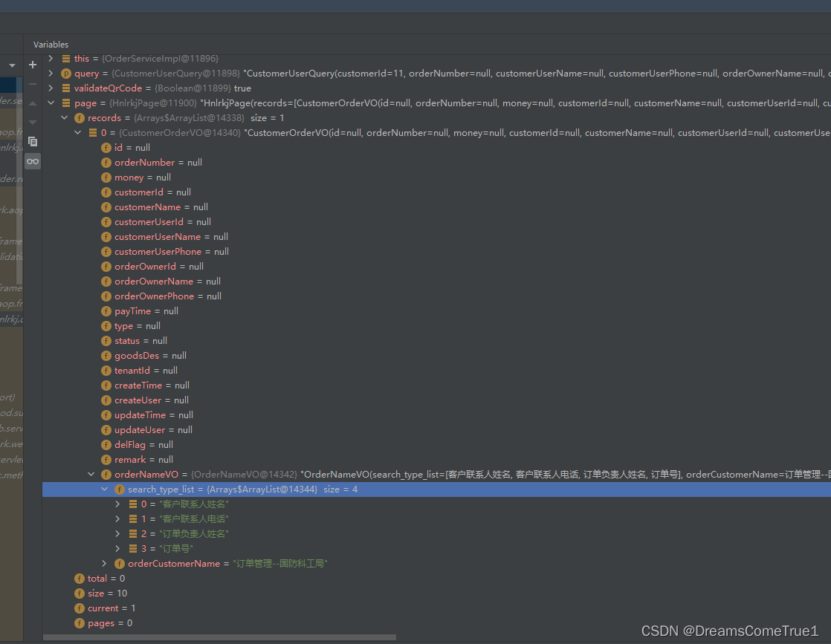Click the move watch up arrow

(32, 103)
